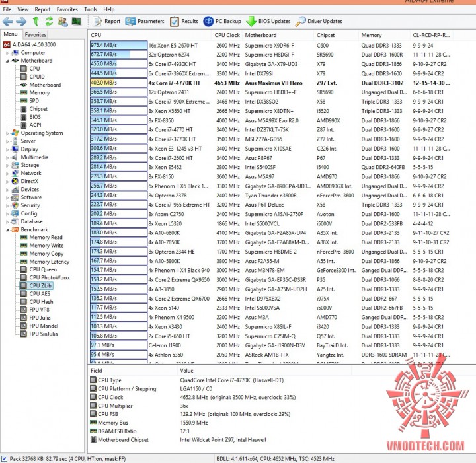Refresh the page with the green arrows icon
This screenshot has width=476, height=463.
(x=49, y=21)
